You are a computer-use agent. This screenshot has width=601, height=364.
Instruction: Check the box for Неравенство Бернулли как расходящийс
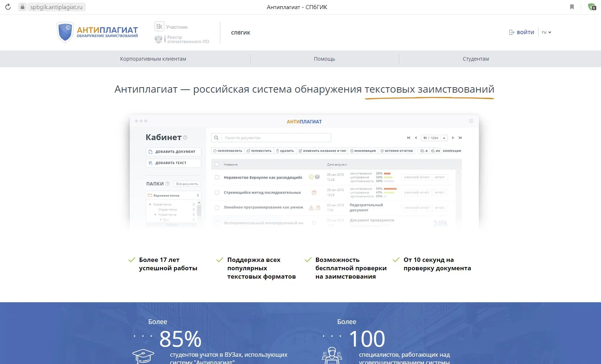click(x=217, y=178)
